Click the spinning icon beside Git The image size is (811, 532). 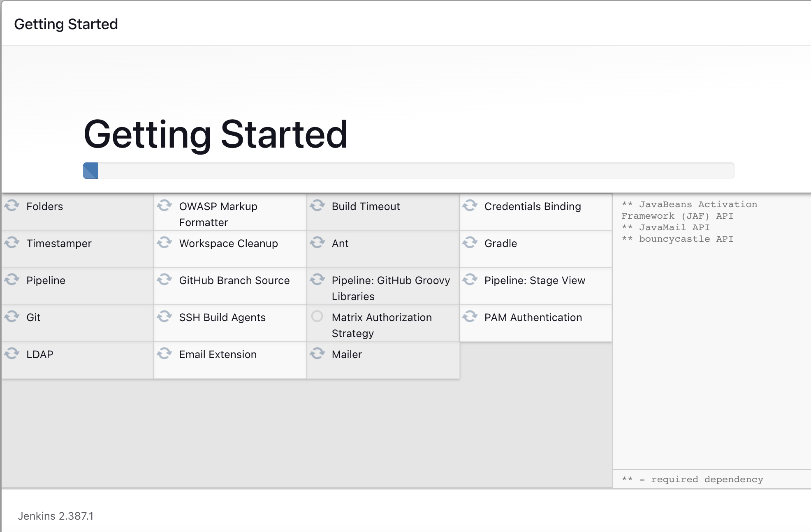[x=12, y=316]
